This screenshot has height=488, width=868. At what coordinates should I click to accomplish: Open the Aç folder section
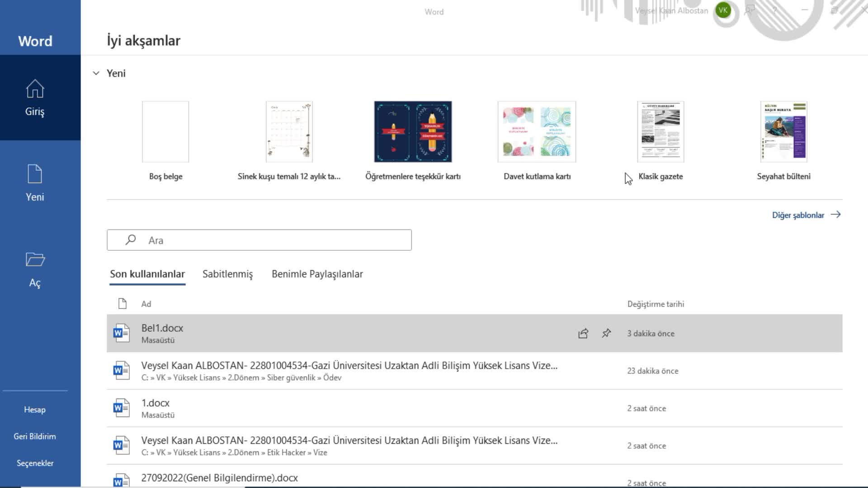point(35,269)
